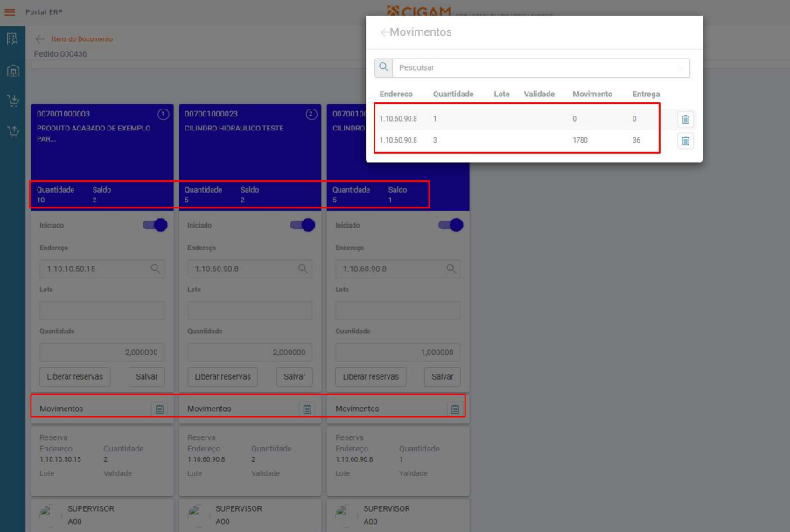This screenshot has width=790, height=532.
Task: Click Lote field in second card
Action: [250, 311]
